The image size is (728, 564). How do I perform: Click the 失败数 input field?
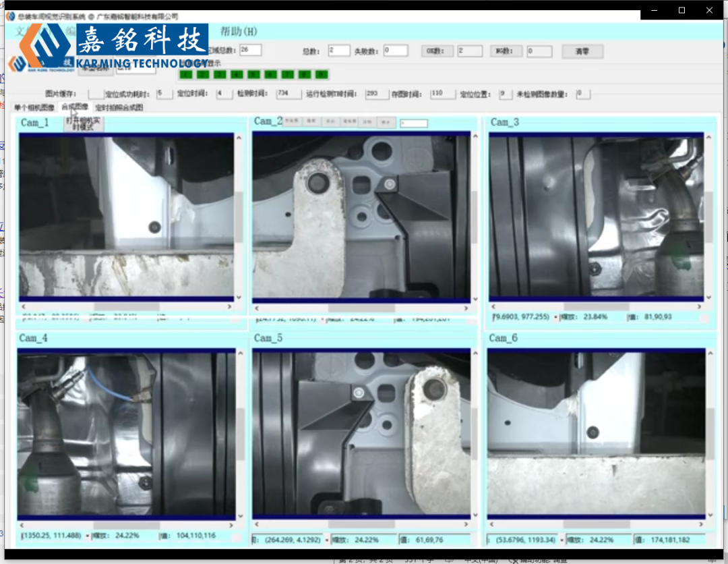[396, 50]
